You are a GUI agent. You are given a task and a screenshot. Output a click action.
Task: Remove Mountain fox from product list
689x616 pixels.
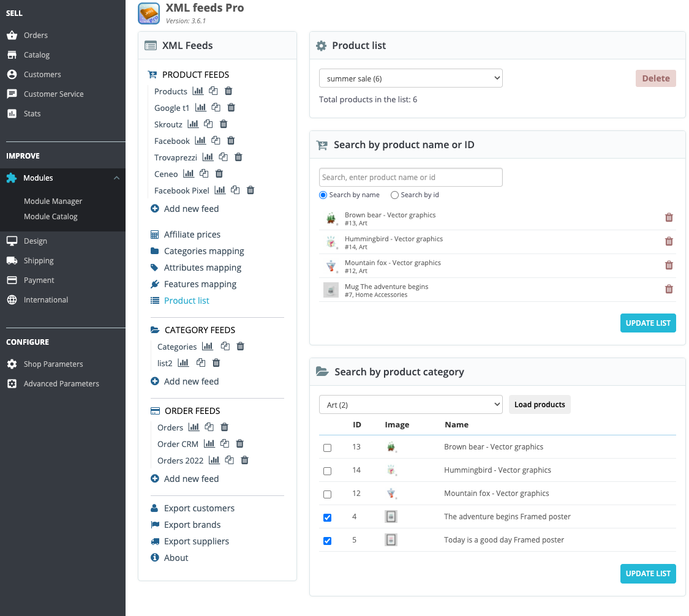(669, 265)
